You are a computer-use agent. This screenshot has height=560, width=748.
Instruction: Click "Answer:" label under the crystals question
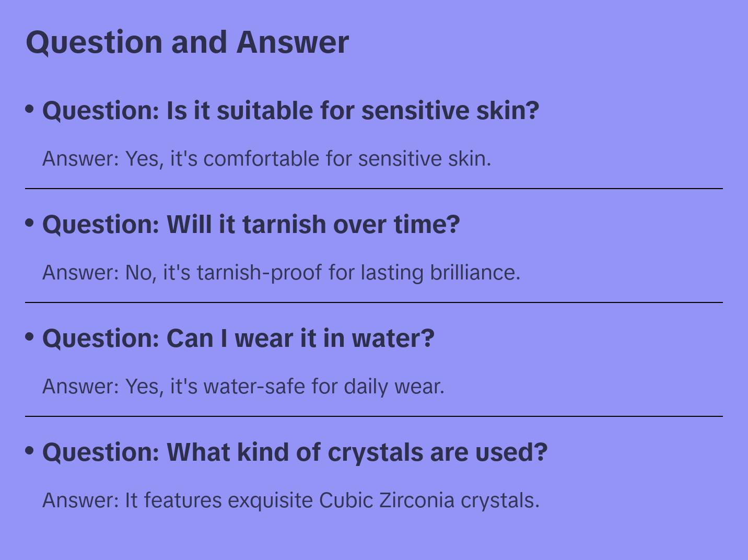tap(81, 500)
